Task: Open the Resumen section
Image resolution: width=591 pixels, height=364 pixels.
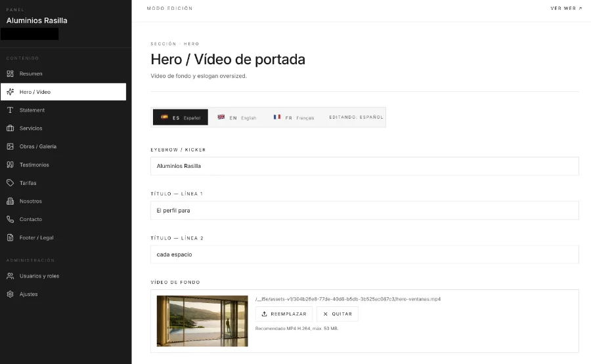Action: point(63,73)
